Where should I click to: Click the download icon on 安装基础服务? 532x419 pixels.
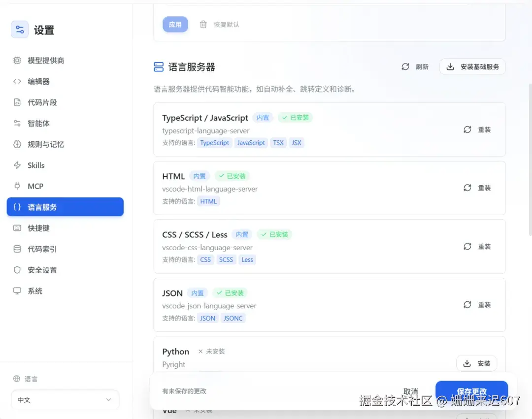[x=450, y=66]
